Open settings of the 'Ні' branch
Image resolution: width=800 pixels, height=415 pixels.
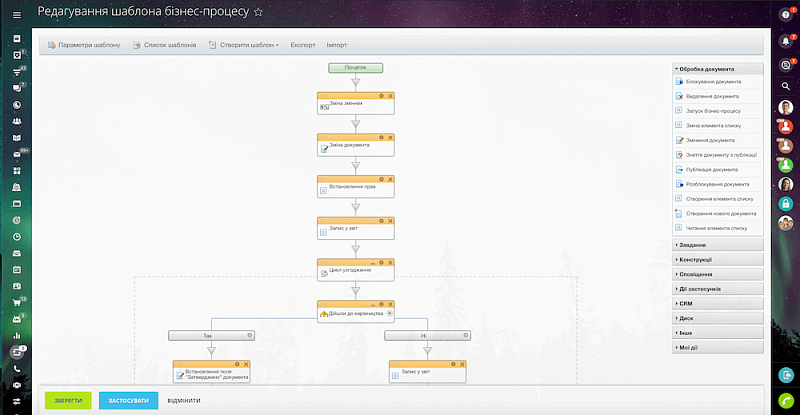click(466, 336)
